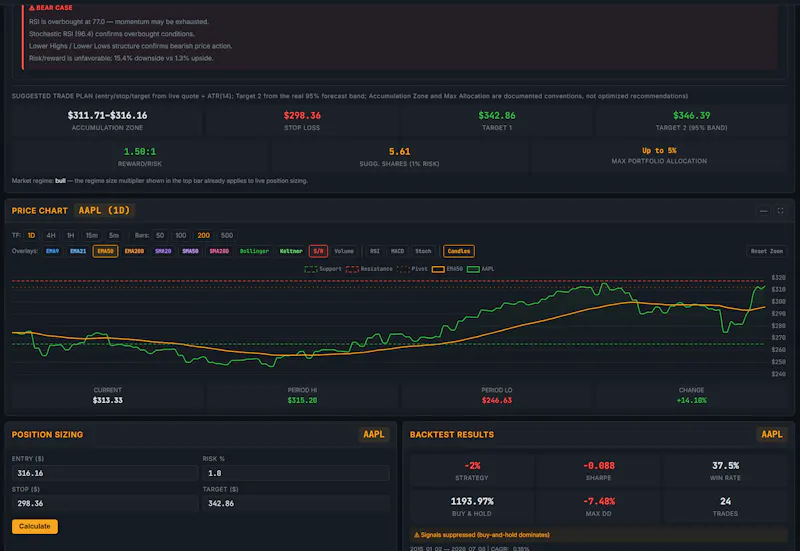Click the $246.63 period low value

497,400
